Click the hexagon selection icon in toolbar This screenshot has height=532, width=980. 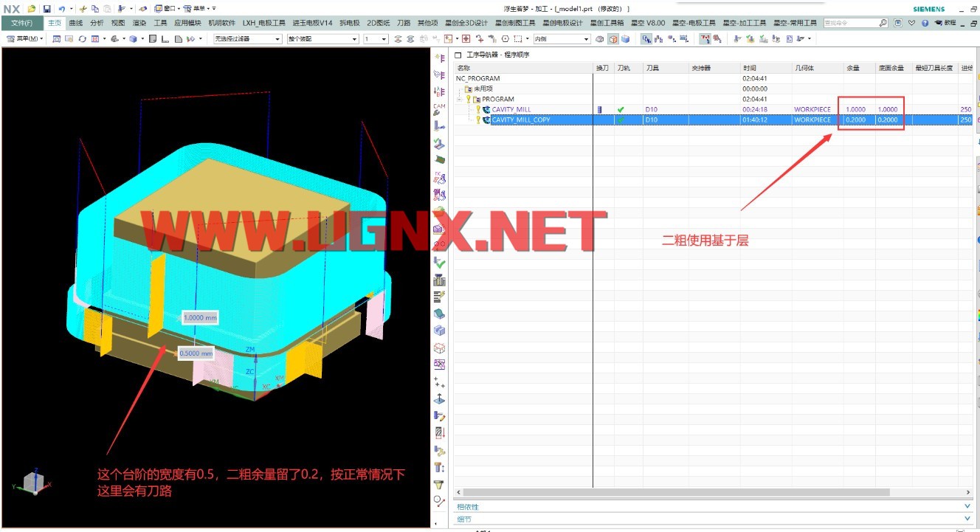(x=505, y=38)
